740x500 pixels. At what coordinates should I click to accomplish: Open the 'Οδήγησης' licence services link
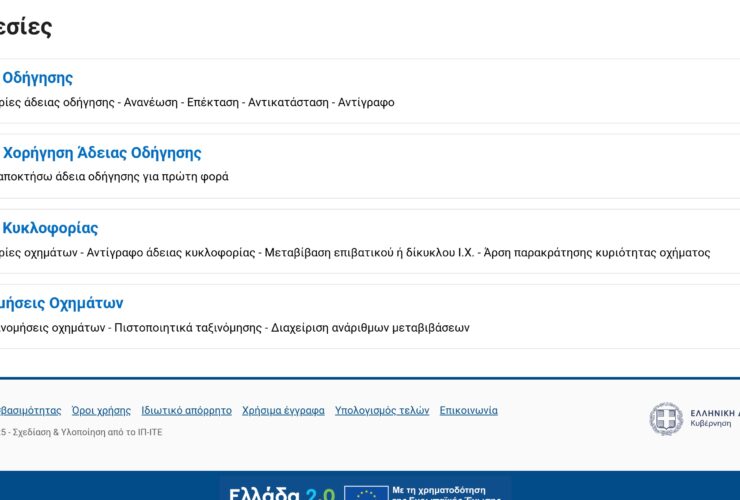click(36, 78)
